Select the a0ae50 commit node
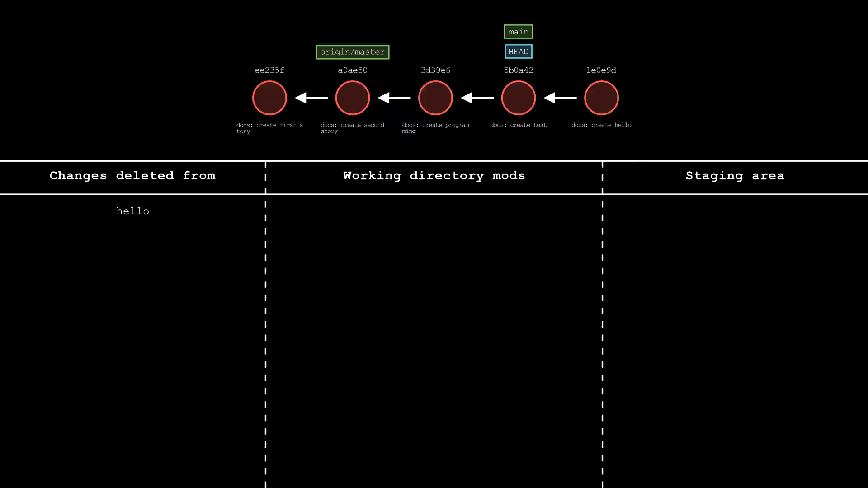Screen dimensions: 868x488 (352, 98)
